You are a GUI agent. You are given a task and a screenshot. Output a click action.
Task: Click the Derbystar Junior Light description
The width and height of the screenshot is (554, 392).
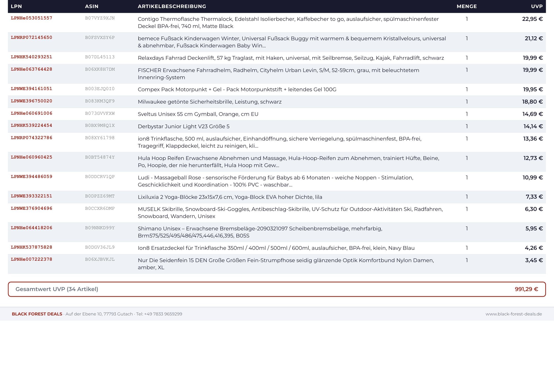[184, 127]
